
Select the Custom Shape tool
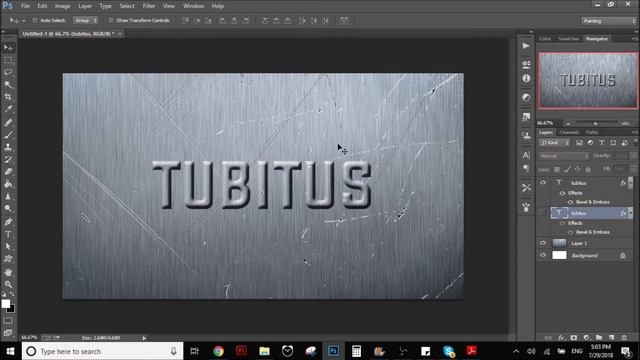(x=8, y=259)
